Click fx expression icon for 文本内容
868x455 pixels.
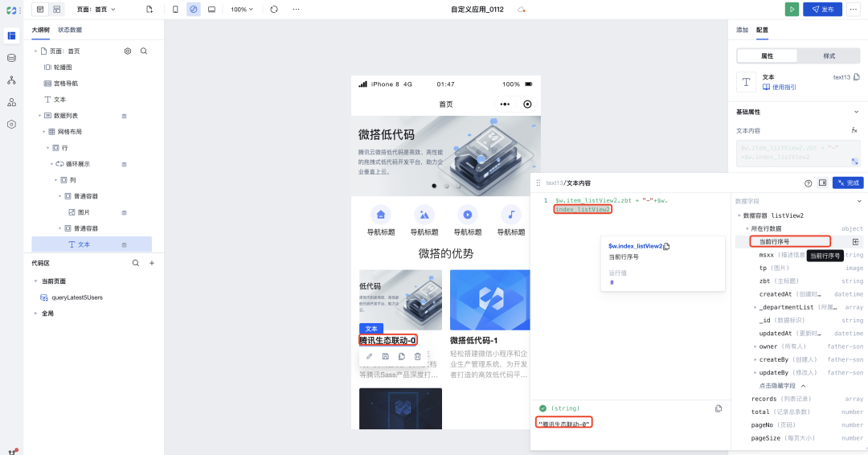point(854,131)
